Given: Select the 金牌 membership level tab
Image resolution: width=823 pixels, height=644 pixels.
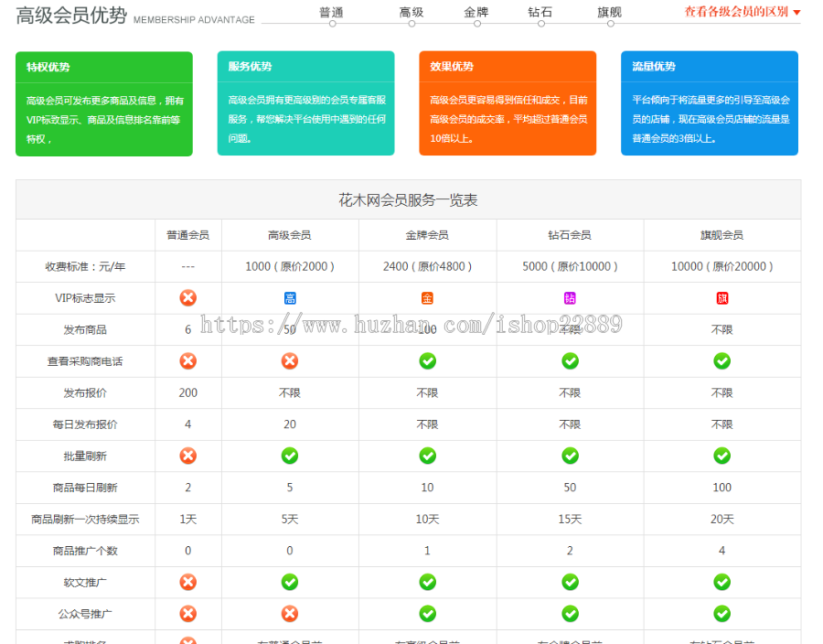Looking at the screenshot, I should click(x=476, y=12).
